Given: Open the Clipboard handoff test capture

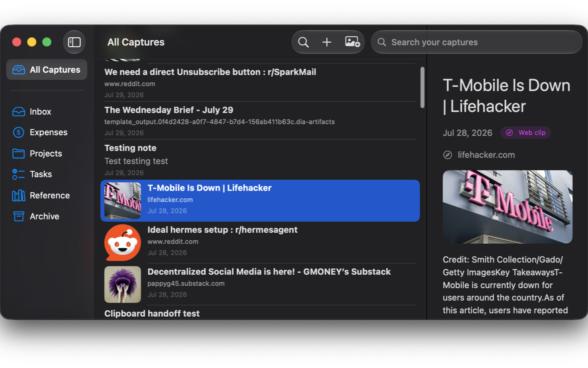Looking at the screenshot, I should point(260,313).
